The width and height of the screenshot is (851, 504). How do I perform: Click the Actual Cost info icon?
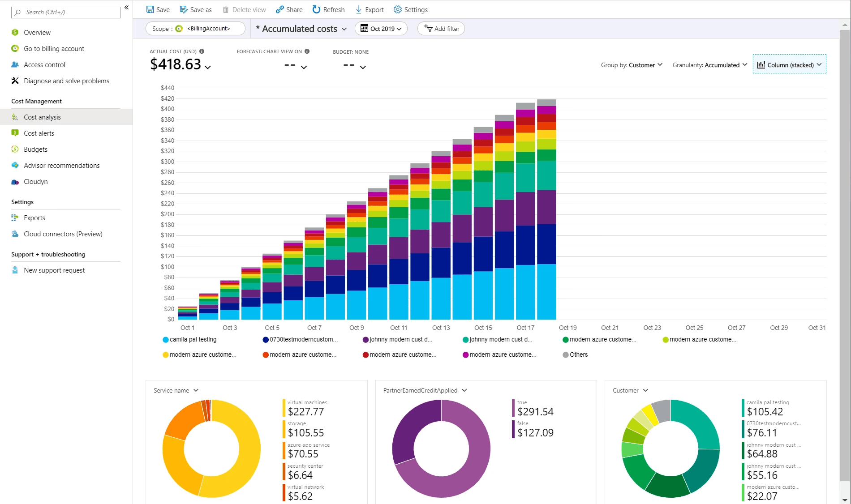click(202, 51)
